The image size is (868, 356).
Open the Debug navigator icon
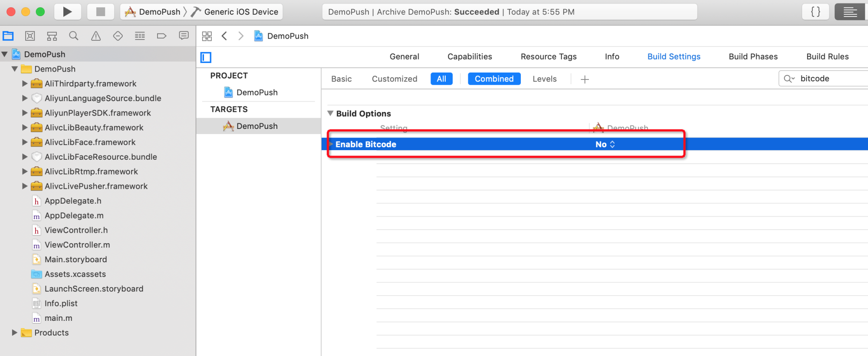coord(140,36)
